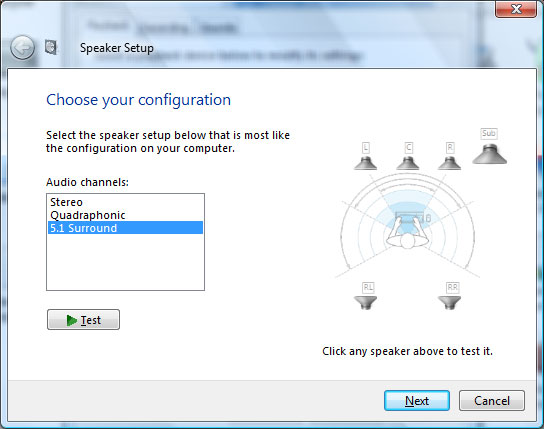The height and width of the screenshot is (429, 544).
Task: Test the rear right (RR) speaker
Action: 450,302
